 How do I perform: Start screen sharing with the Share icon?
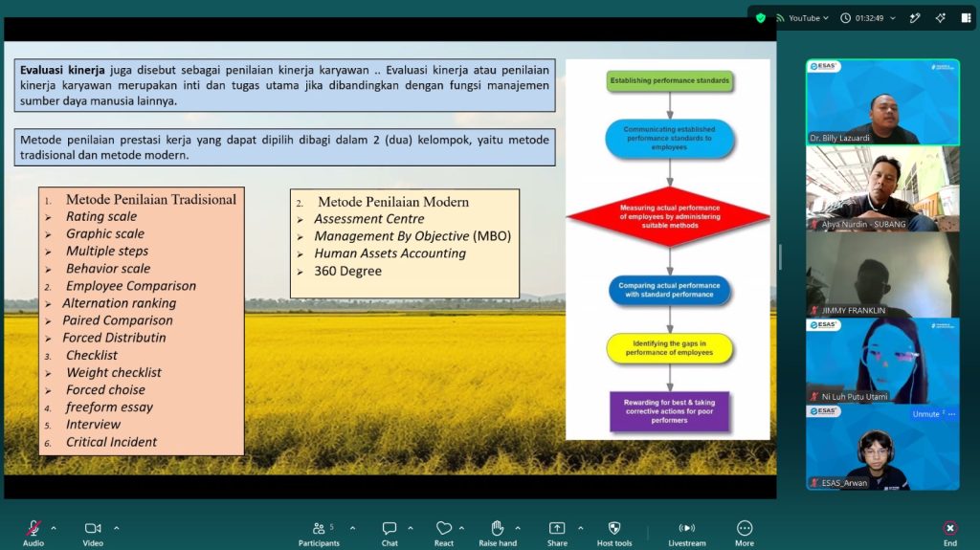[x=557, y=533]
